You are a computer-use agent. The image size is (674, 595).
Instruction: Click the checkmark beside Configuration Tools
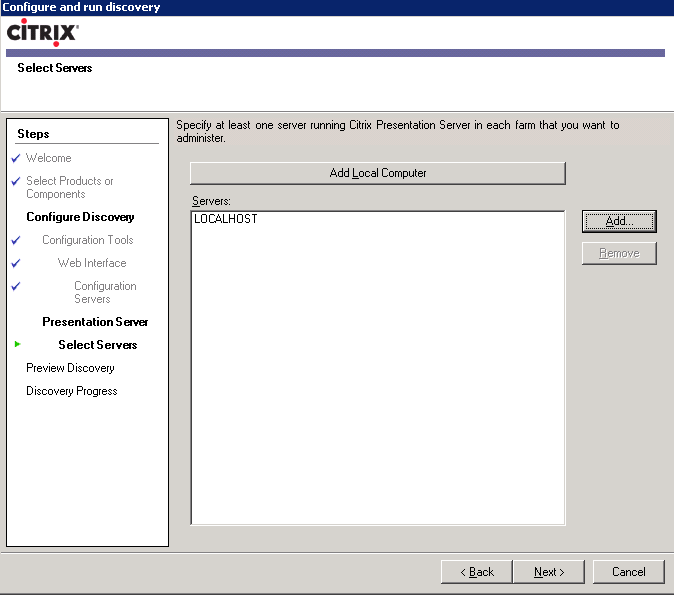click(x=16, y=240)
